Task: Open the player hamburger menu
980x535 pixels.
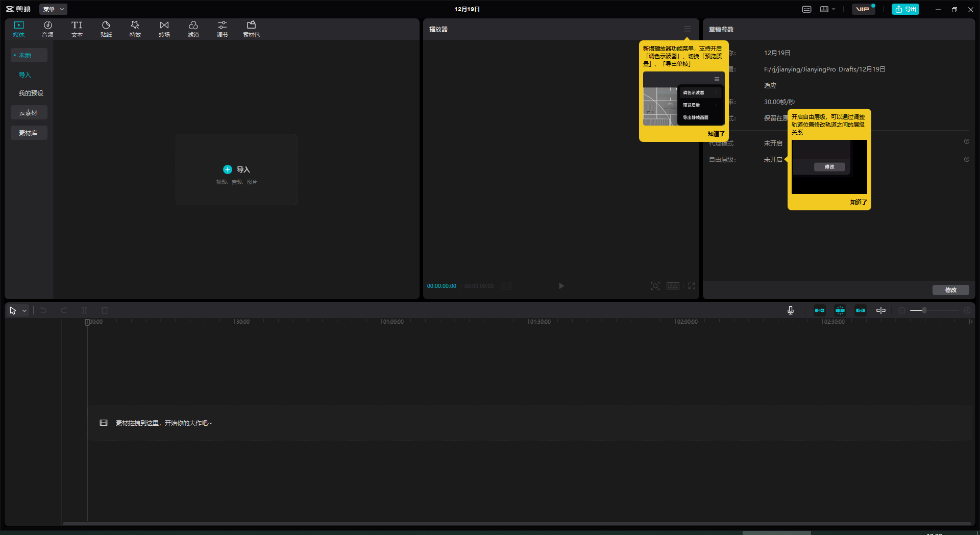Action: (x=688, y=29)
